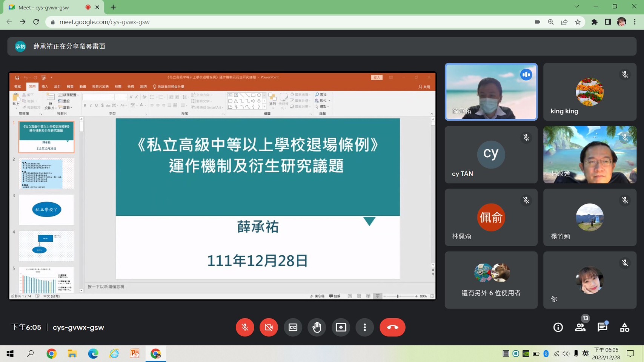Expand the tab search chevron in Chrome
Viewport: 644px width, 362px height.
pyautogui.click(x=576, y=6)
